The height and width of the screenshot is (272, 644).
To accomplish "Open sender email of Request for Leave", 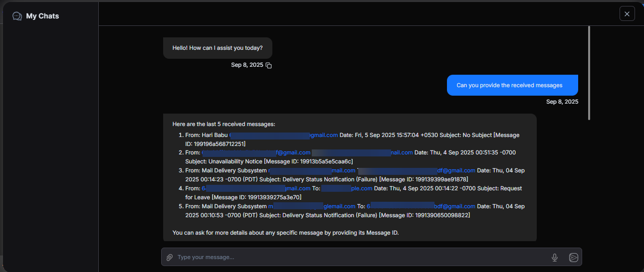I will (x=256, y=188).
